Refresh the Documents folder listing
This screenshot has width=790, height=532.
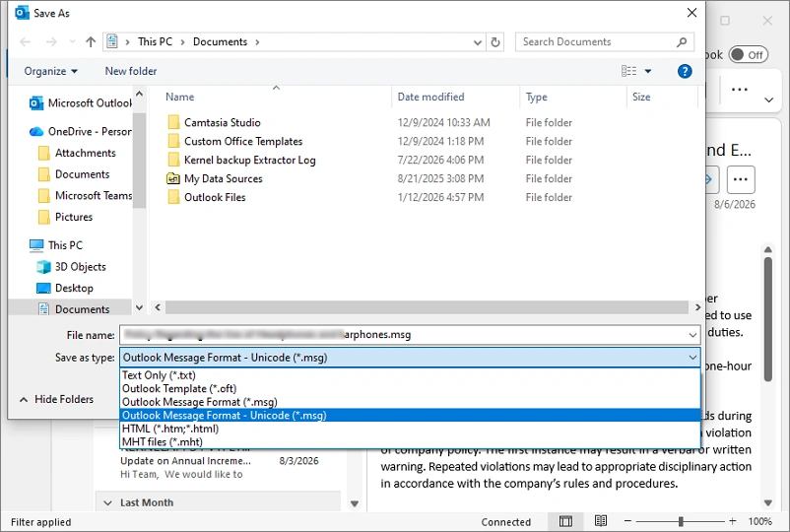click(x=495, y=41)
